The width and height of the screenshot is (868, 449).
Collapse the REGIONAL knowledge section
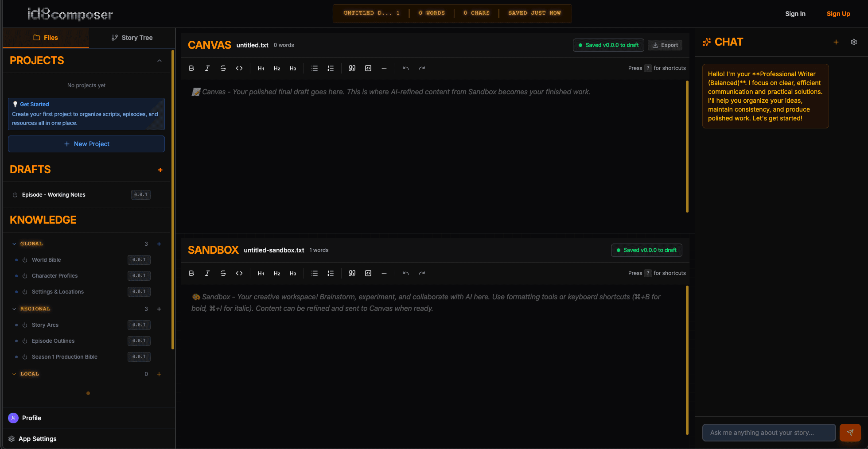(14, 309)
